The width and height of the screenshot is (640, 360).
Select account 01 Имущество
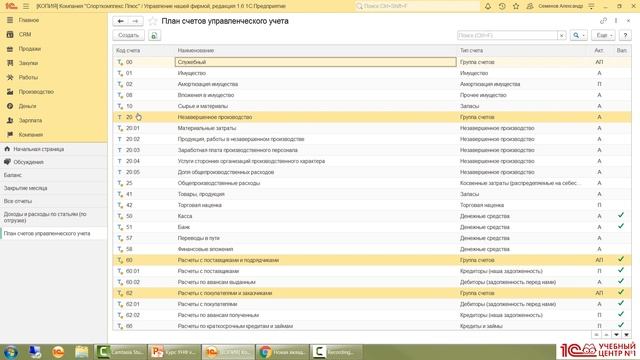[x=372, y=73]
